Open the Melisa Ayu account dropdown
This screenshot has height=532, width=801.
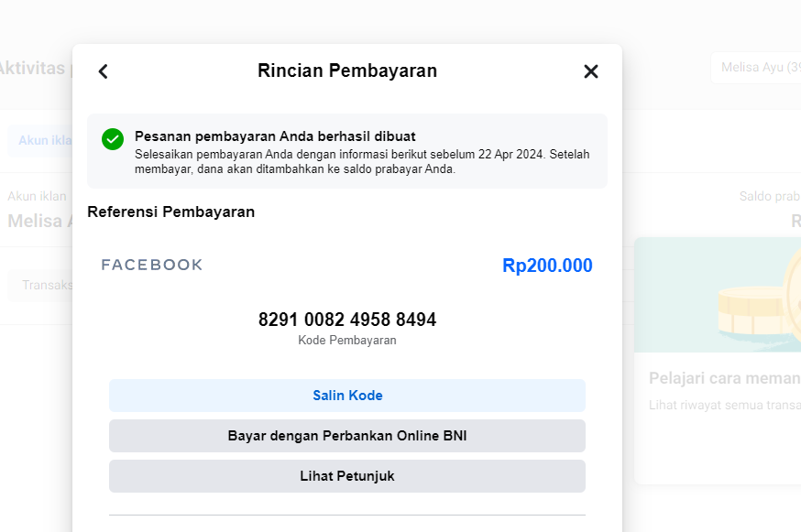coord(758,68)
